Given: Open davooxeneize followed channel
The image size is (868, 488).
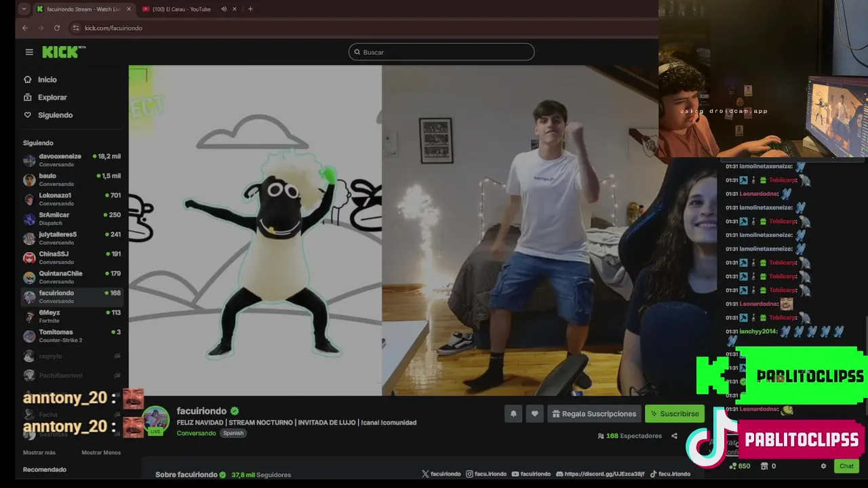Looking at the screenshot, I should (72, 160).
